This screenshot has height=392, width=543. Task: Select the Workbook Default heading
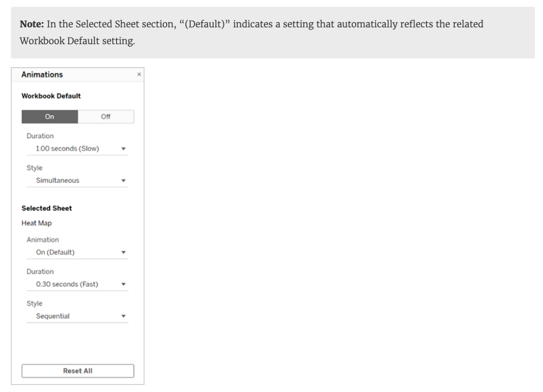pos(51,96)
